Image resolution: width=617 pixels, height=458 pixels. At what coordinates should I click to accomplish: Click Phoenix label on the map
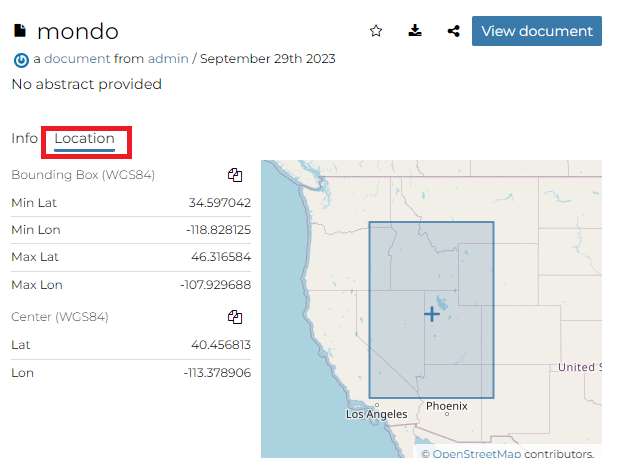(446, 406)
